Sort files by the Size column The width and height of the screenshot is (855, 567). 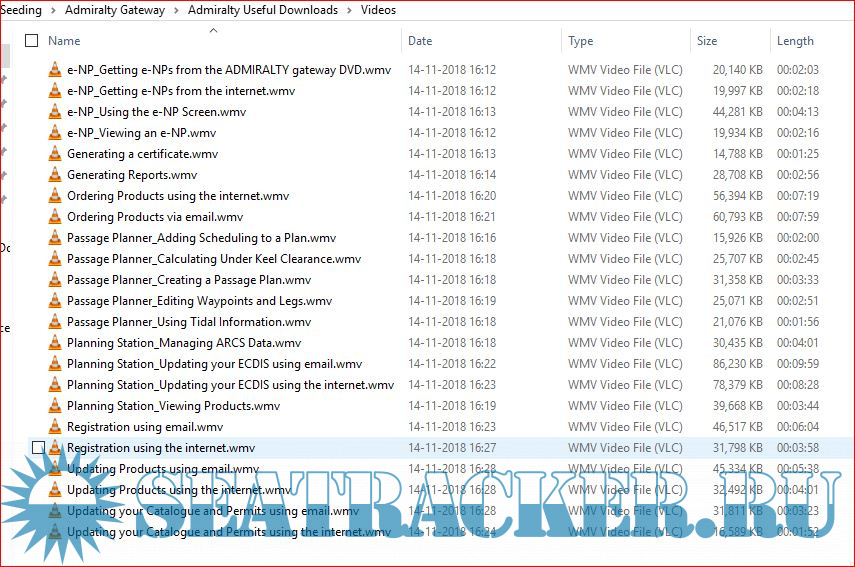[x=707, y=41]
